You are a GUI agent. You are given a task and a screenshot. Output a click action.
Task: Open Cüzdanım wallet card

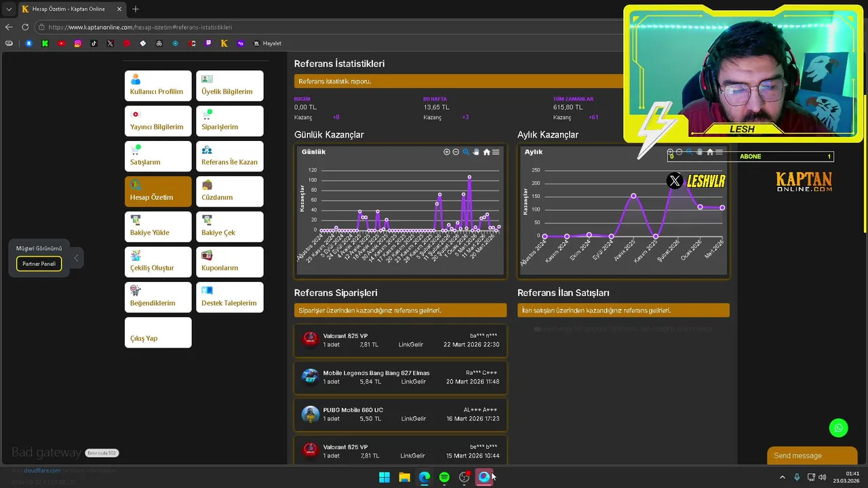[x=229, y=191]
